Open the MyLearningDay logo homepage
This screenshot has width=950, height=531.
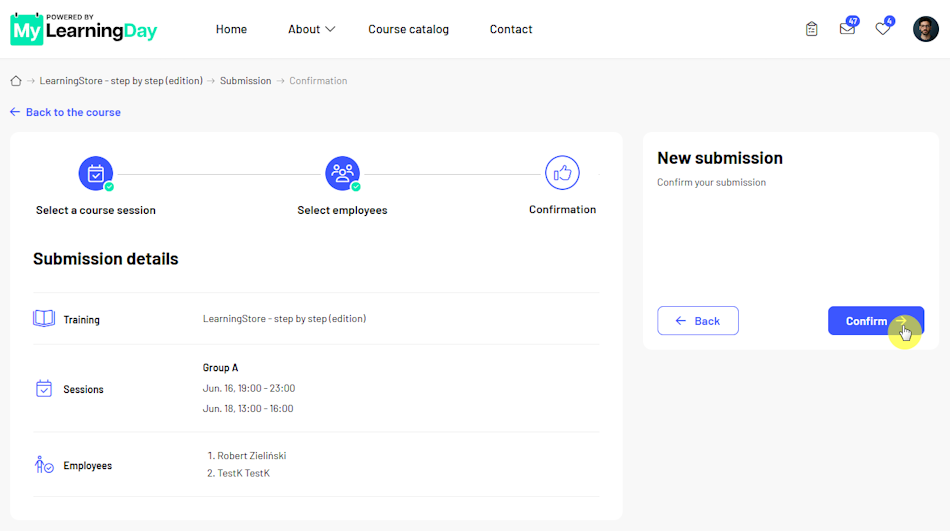click(84, 28)
